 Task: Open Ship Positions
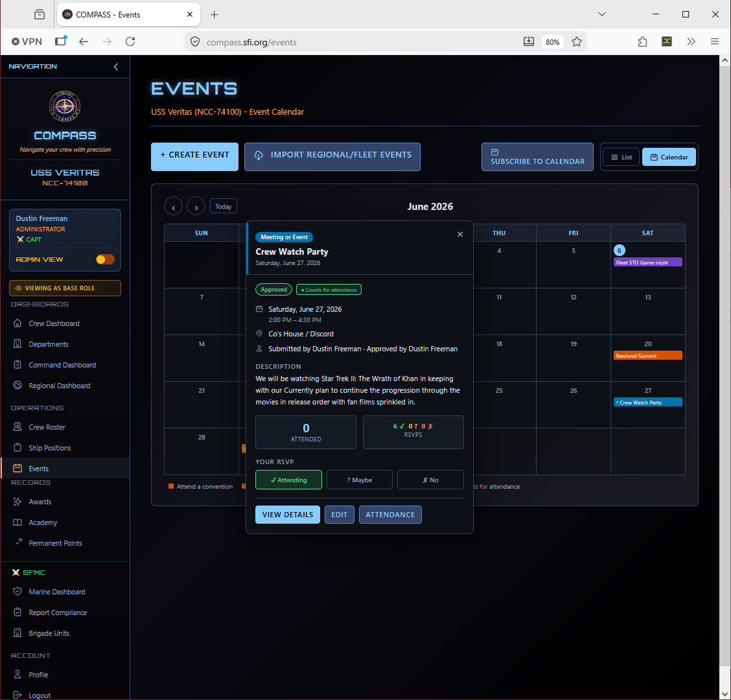click(49, 448)
